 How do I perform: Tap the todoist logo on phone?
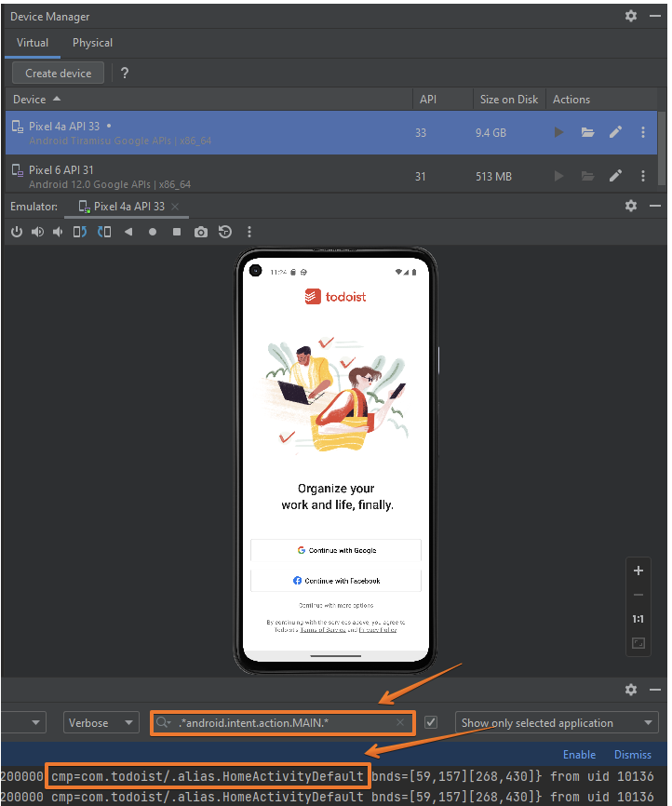pos(335,297)
